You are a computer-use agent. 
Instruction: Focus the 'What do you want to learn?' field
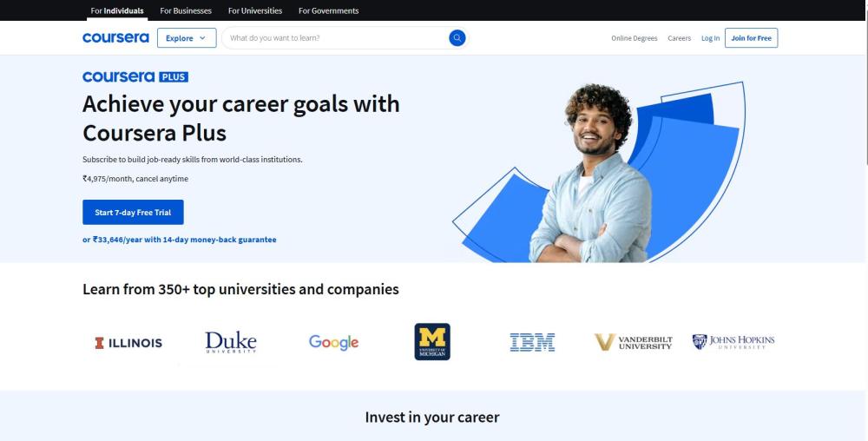click(x=335, y=38)
